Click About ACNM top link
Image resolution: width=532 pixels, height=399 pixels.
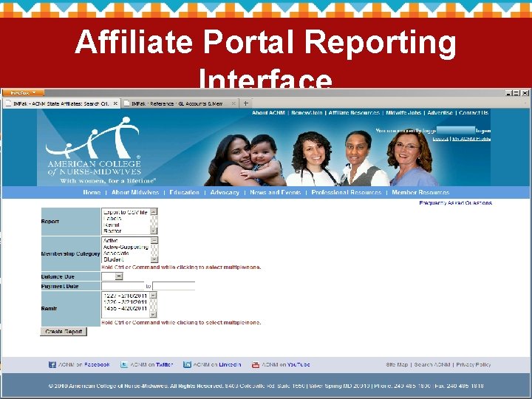(268, 112)
